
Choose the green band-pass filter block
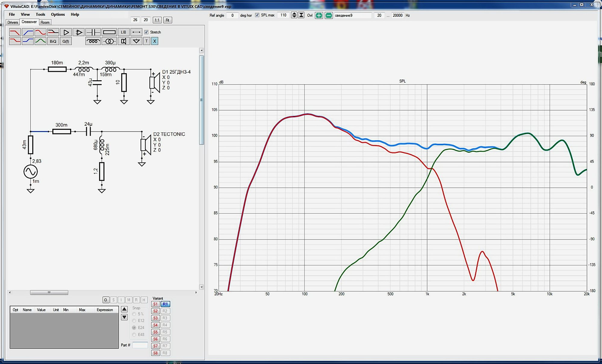pos(40,41)
